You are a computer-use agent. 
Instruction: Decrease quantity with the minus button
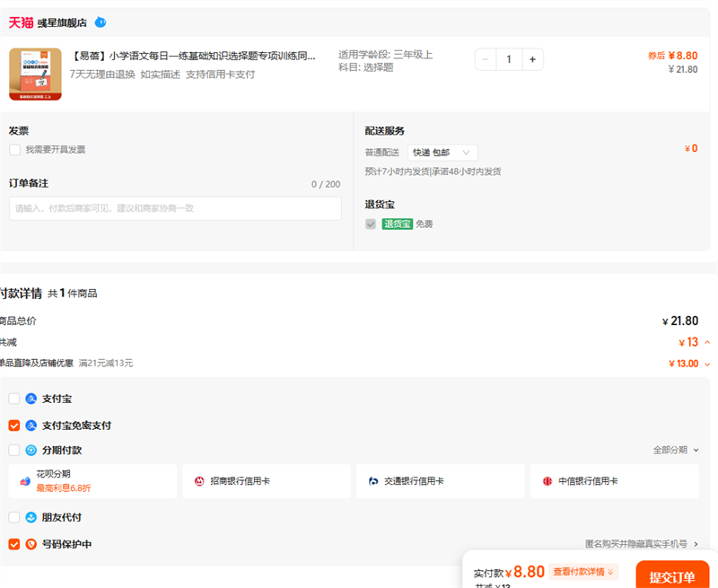(486, 59)
